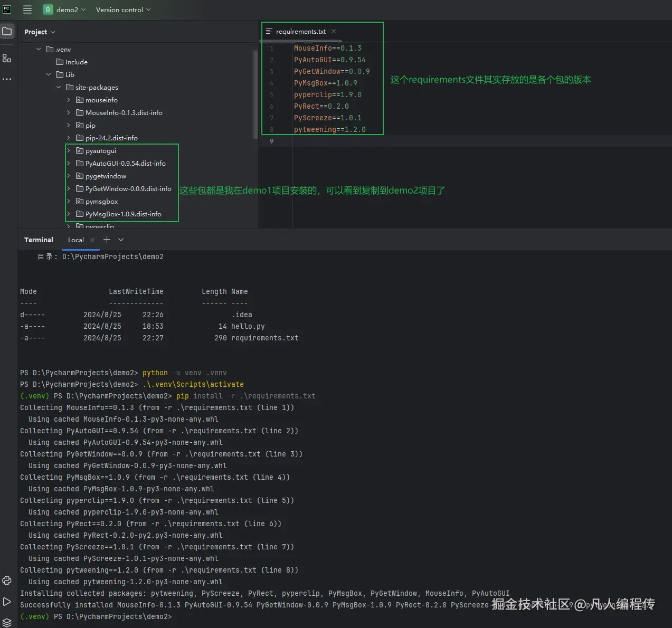Click line number 5 in gutter
Viewport: 672px width, 628px height.
pos(271,94)
